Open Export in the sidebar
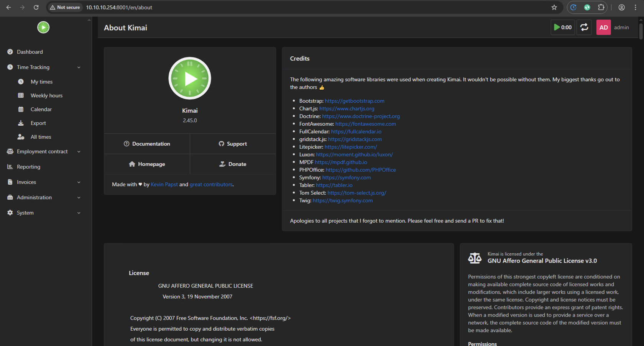644x346 pixels. (38, 123)
